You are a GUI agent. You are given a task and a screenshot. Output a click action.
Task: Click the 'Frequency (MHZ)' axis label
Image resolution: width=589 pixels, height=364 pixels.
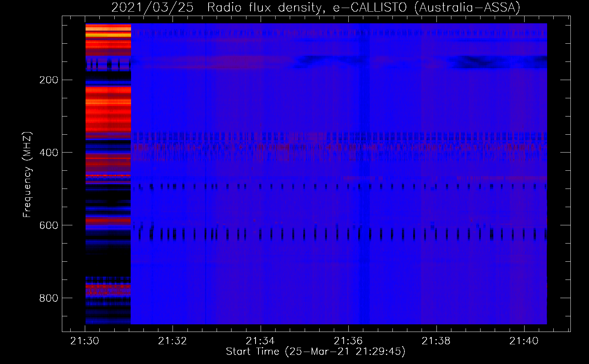click(x=27, y=174)
